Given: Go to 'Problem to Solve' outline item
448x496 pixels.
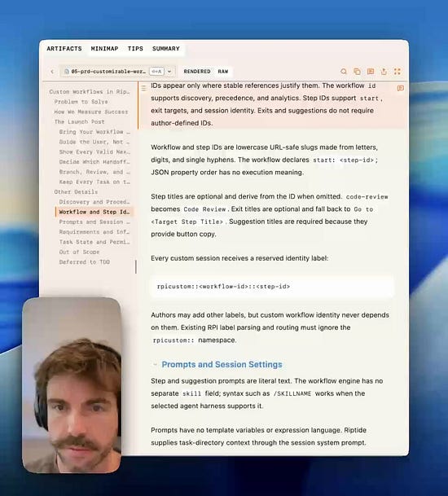Looking at the screenshot, I should 81,102.
